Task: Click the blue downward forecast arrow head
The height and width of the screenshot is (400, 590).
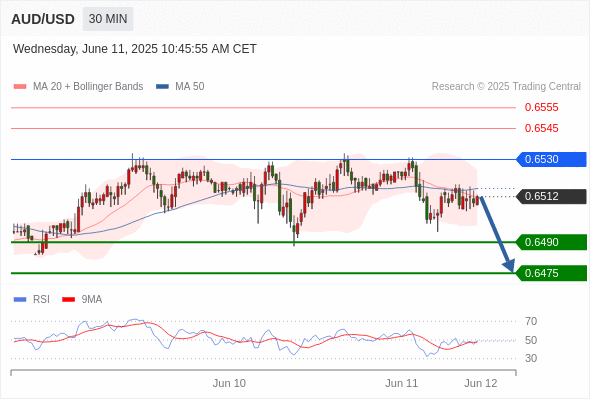Action: [509, 265]
